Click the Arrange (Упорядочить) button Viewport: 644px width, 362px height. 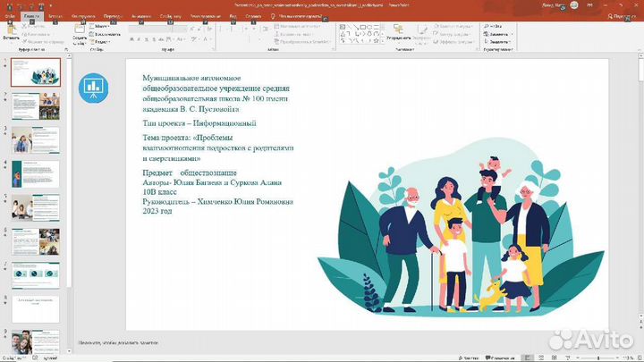398,33
